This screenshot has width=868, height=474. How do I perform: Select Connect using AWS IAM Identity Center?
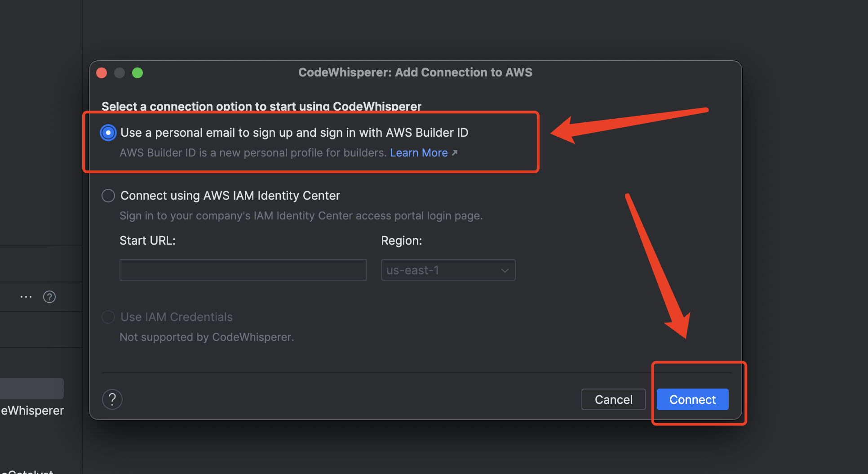pos(108,196)
